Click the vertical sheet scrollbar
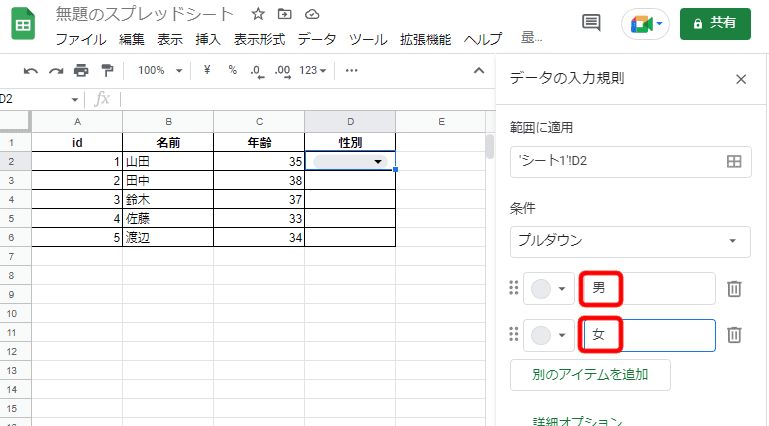The image size is (769, 426). coord(489,147)
